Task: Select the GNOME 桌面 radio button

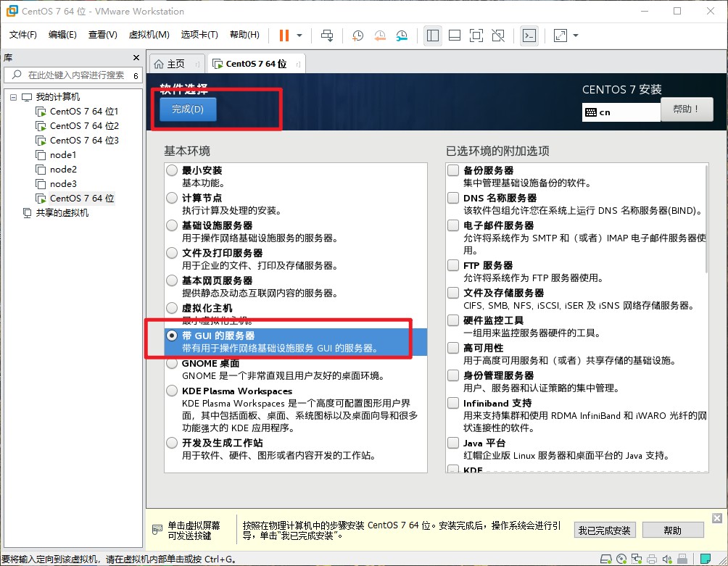Action: click(172, 363)
